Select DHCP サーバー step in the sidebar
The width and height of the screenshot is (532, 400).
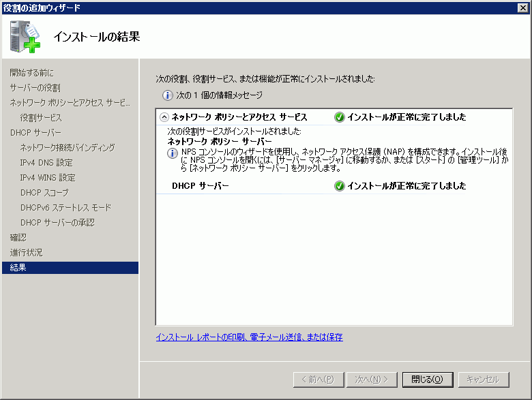coord(35,133)
